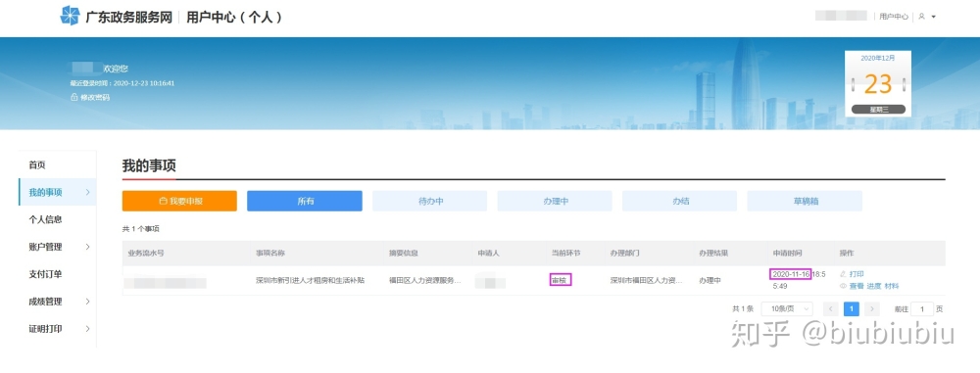Click the orange 我要申报 button
Screen dimensions: 980x373
179,201
